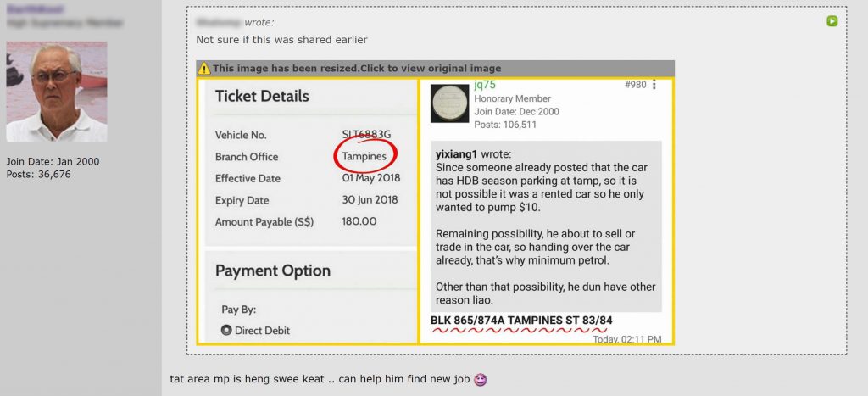Click the Ticket Details heading
The image size is (868, 396).
[x=262, y=96]
